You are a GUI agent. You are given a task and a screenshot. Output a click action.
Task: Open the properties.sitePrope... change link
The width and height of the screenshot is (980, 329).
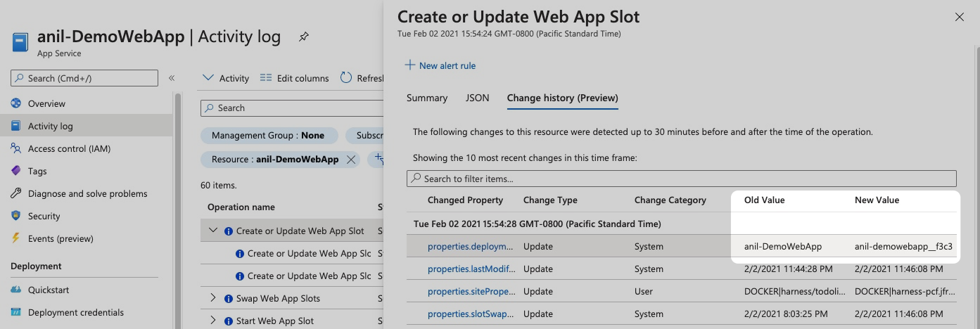point(470,291)
